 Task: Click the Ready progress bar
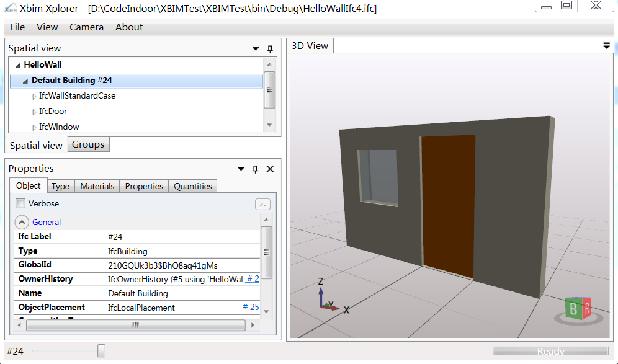point(550,350)
